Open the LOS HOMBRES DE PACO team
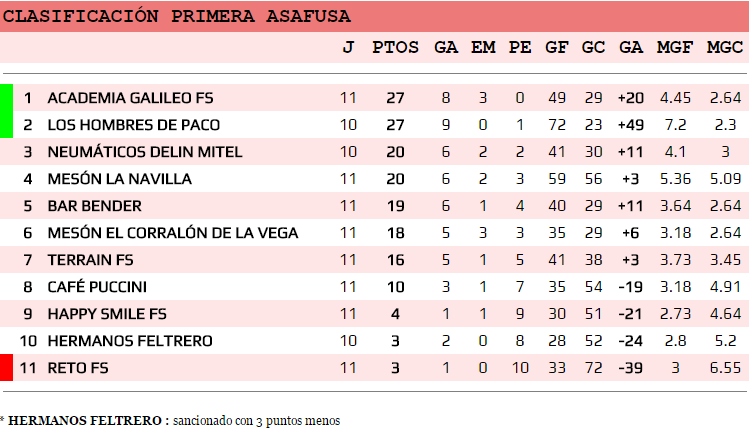This screenshot has width=749, height=432. point(134,125)
